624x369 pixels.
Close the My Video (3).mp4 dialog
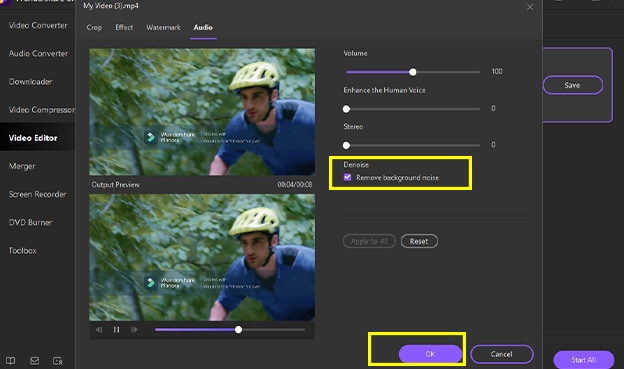530,7
